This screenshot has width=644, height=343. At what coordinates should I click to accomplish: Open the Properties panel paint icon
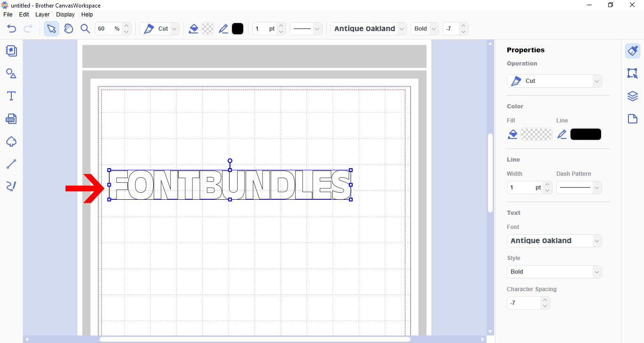click(633, 50)
